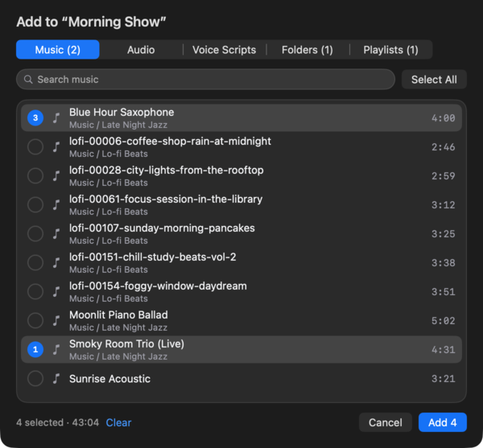Click the 2:46 duration value

point(443,146)
